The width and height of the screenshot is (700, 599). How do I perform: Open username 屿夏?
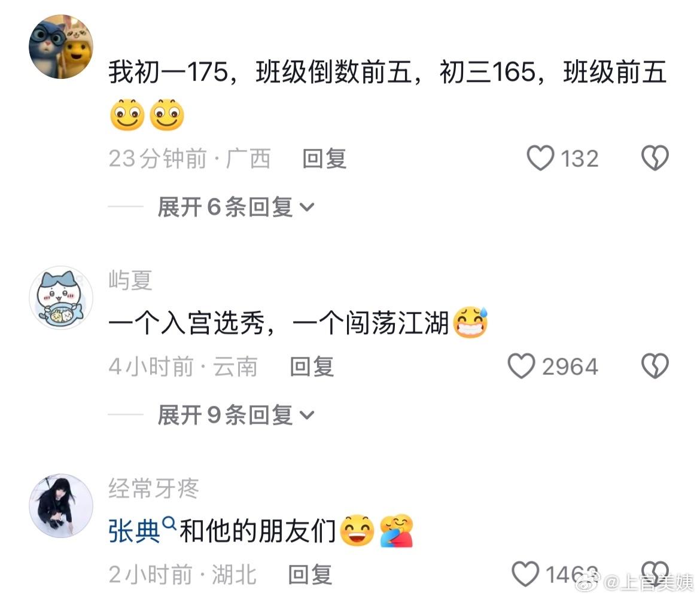pyautogui.click(x=130, y=280)
